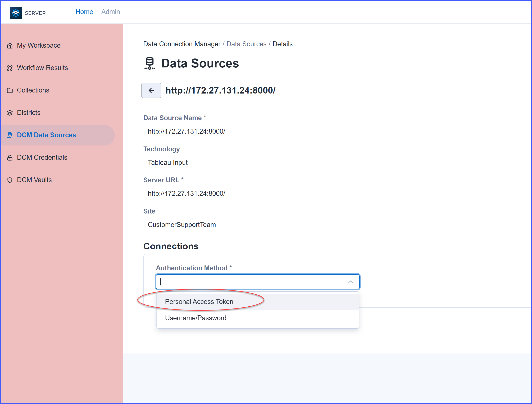
Task: Open Districts in sidebar
Action: [x=57, y=112]
